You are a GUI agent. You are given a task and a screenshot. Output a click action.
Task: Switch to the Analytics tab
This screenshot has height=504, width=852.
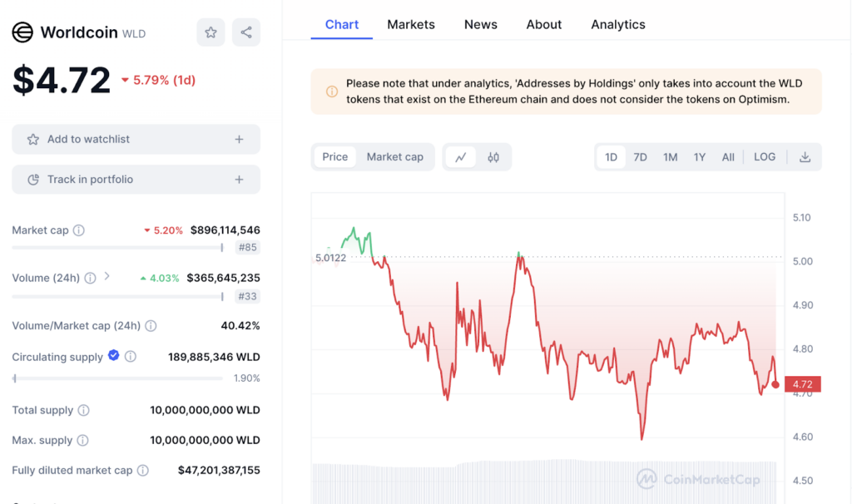618,25
